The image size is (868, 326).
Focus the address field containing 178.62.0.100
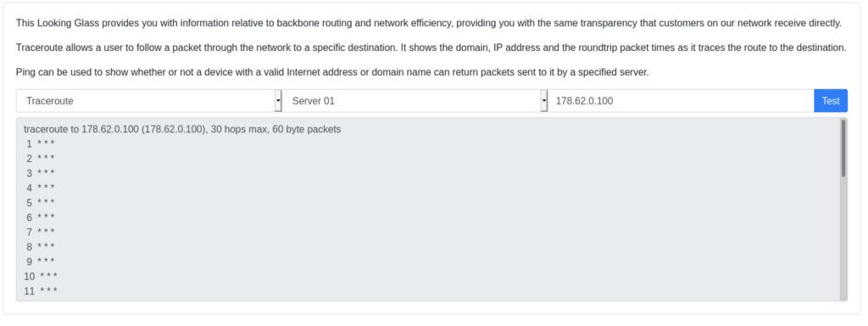[x=681, y=101]
